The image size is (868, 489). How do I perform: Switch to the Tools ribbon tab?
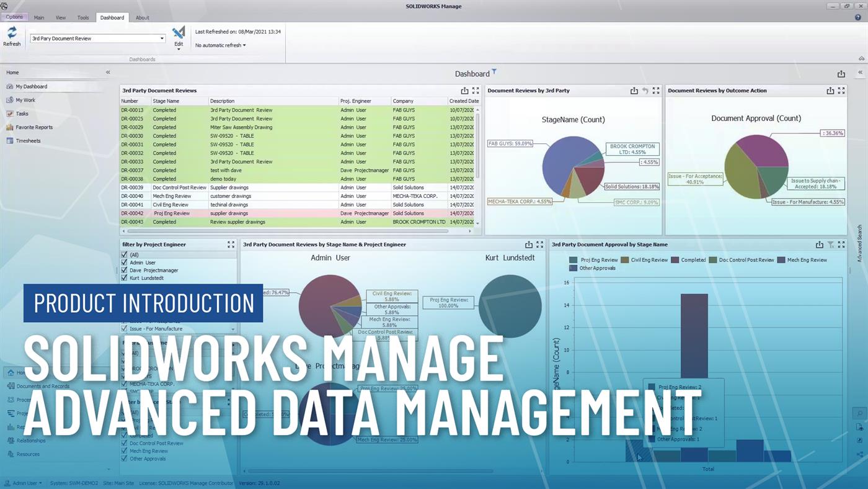[x=82, y=17]
